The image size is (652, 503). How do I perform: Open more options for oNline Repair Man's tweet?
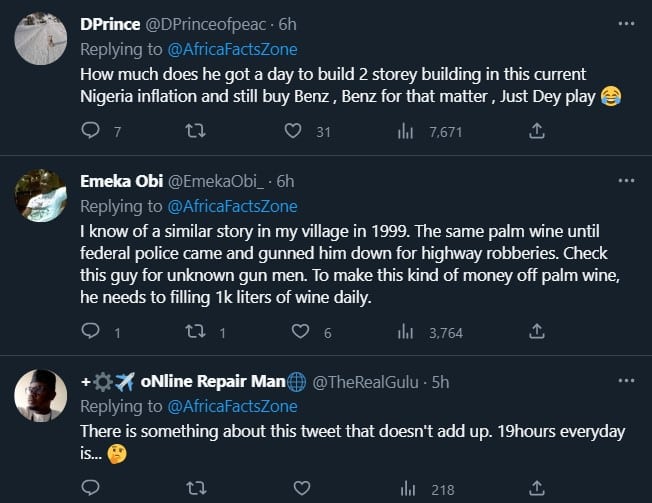pos(626,382)
